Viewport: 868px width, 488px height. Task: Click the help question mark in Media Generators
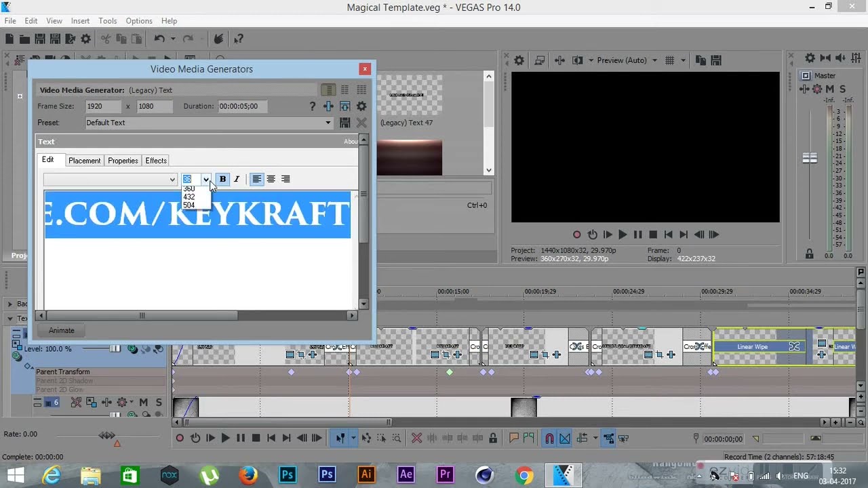pyautogui.click(x=312, y=106)
